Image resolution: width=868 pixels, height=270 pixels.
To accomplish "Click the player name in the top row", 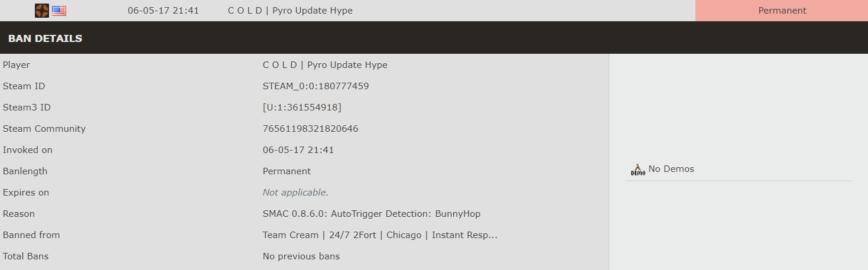I will coord(290,11).
